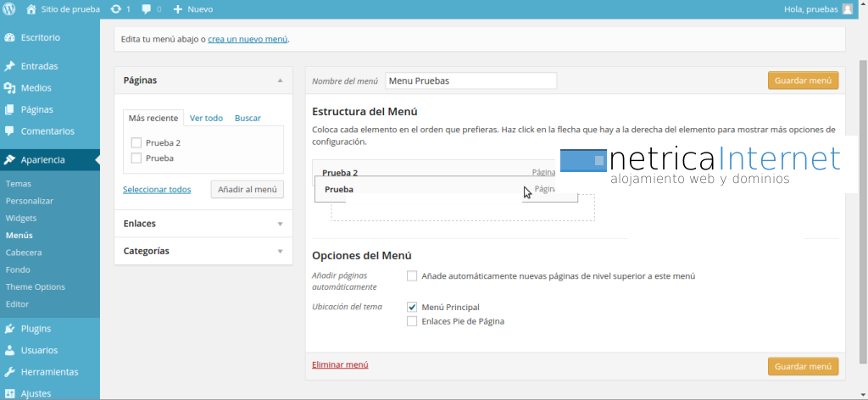Expand the Enlaces panel
868x400 pixels.
pos(280,224)
